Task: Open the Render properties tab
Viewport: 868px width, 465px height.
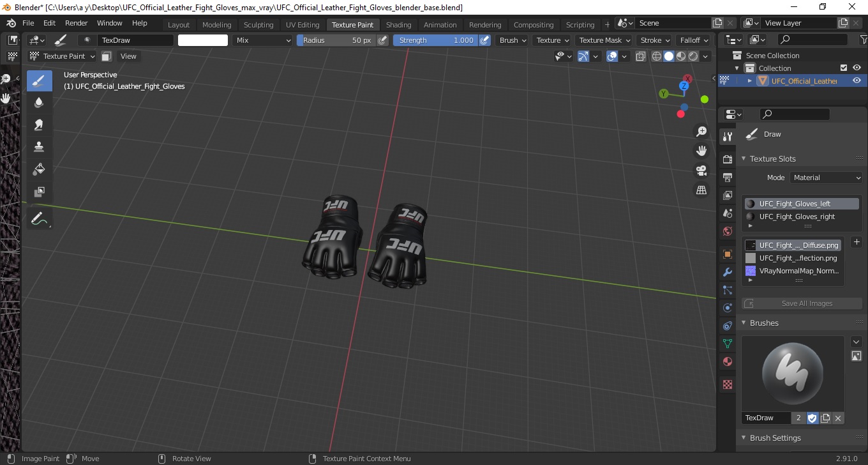Action: click(727, 158)
